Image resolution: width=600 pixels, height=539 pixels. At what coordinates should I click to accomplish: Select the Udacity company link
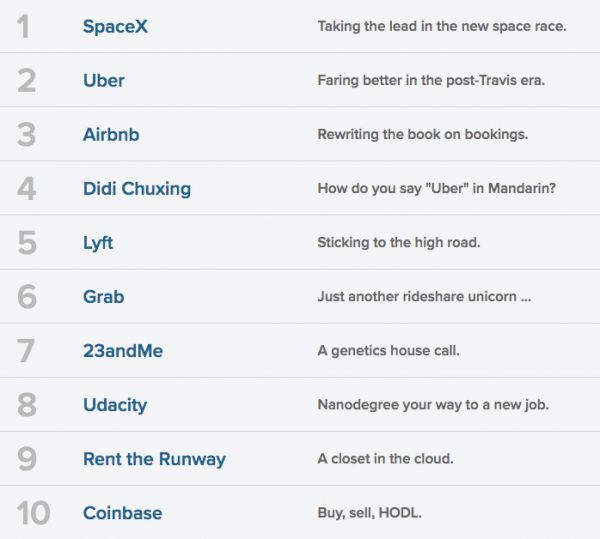115,404
